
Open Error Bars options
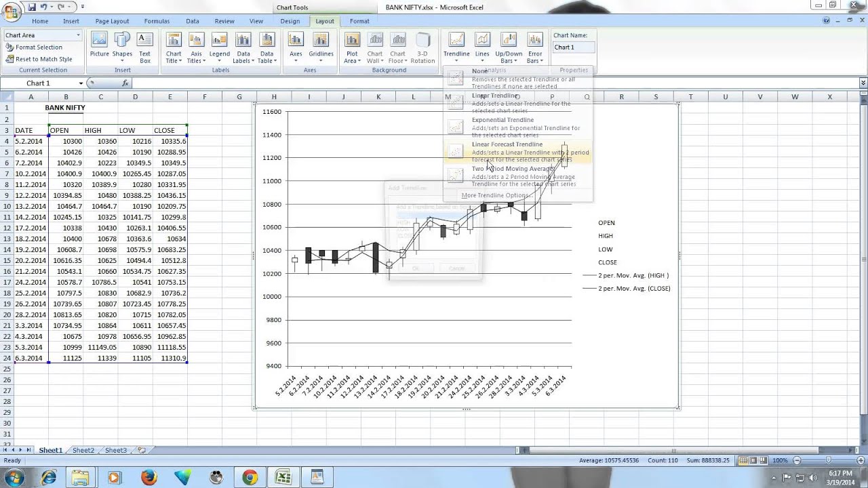coord(535,47)
